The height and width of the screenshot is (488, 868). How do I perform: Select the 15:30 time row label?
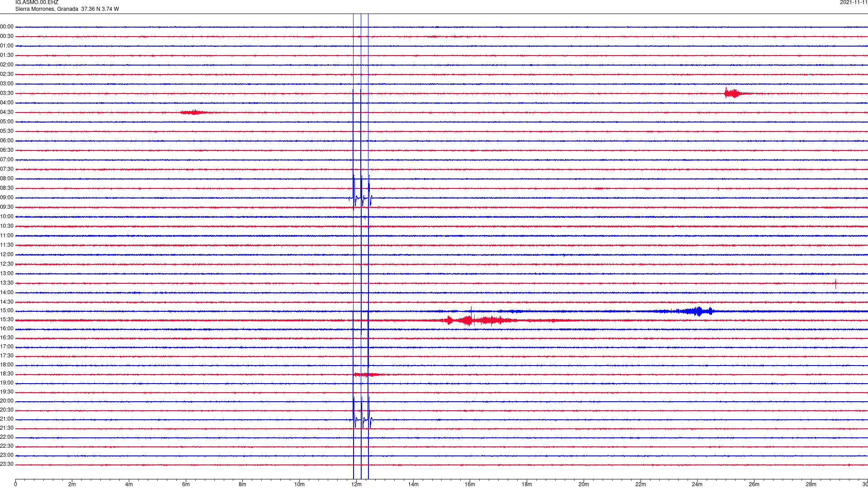7,319
